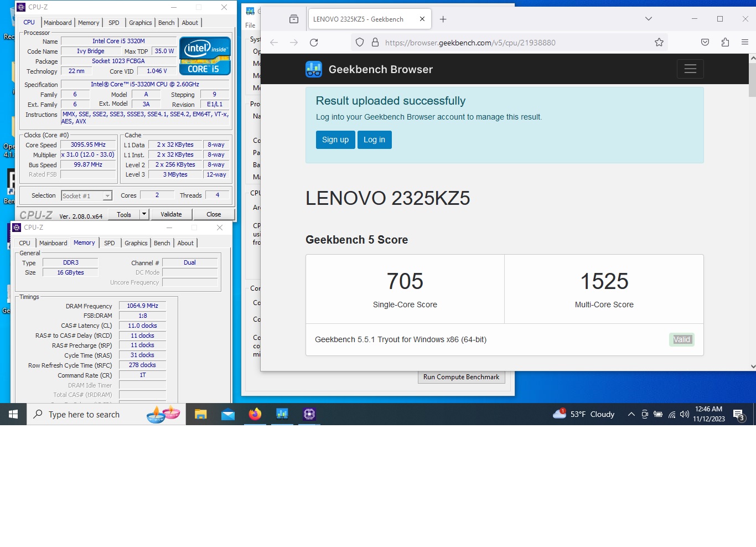Image resolution: width=756 pixels, height=547 pixels.
Task: Click the Tools button in CPU-Z
Action: click(x=124, y=214)
